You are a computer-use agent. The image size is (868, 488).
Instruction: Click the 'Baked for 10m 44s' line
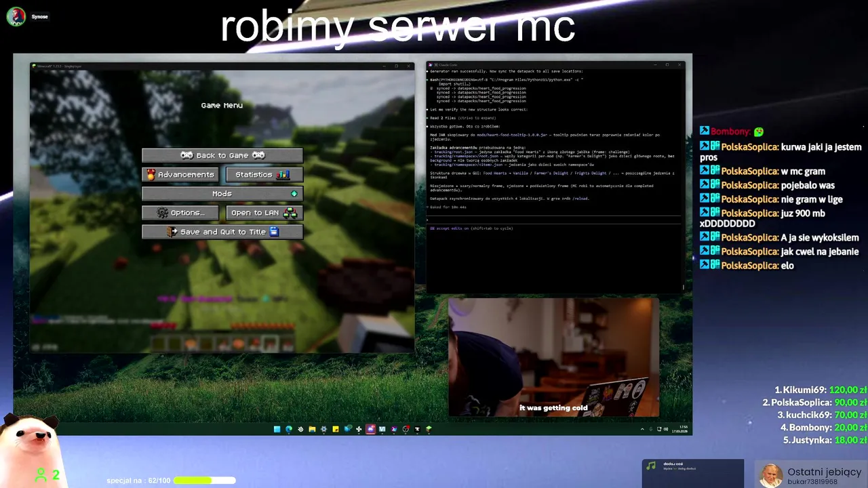pyautogui.click(x=448, y=207)
